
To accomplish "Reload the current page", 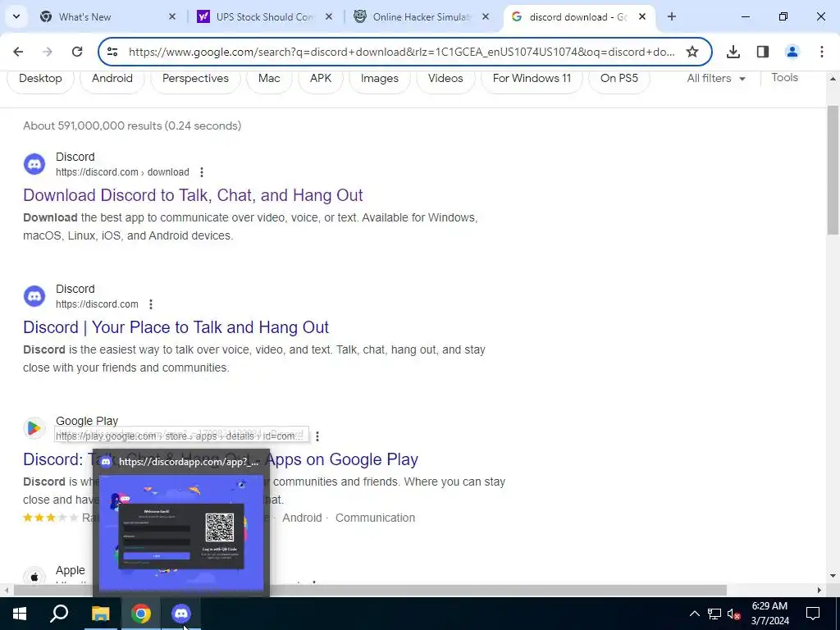I will click(x=77, y=52).
